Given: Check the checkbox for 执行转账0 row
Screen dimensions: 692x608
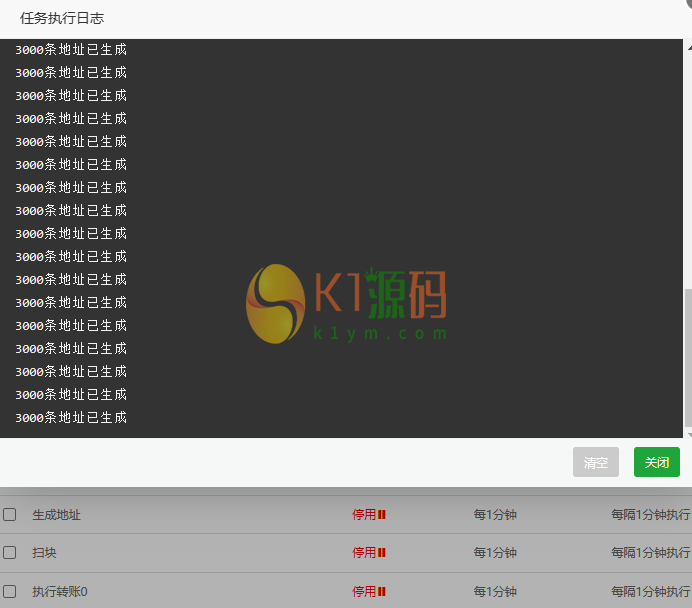Looking at the screenshot, I should click(x=10, y=591).
